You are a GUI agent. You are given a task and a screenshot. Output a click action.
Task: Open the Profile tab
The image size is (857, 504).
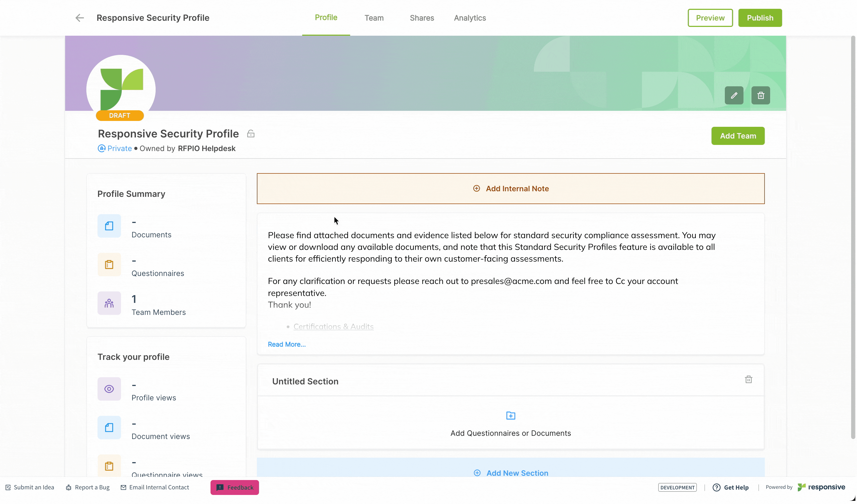pos(326,18)
